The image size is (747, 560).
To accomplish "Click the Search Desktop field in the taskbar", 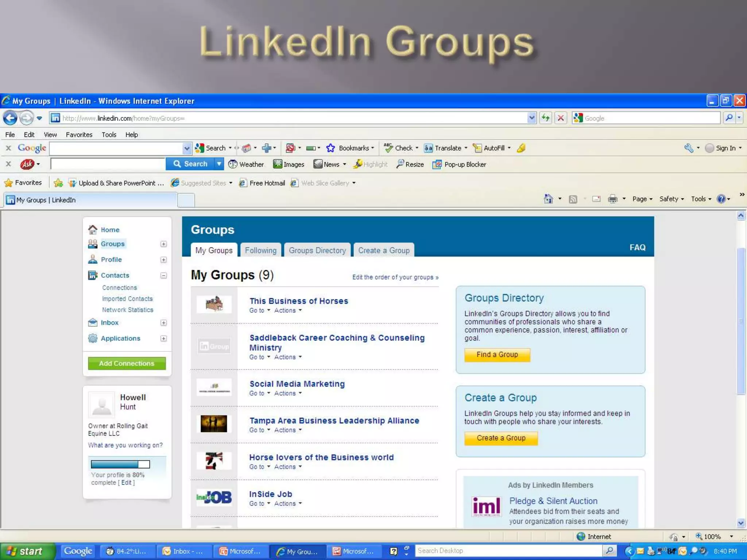I will [x=508, y=551].
